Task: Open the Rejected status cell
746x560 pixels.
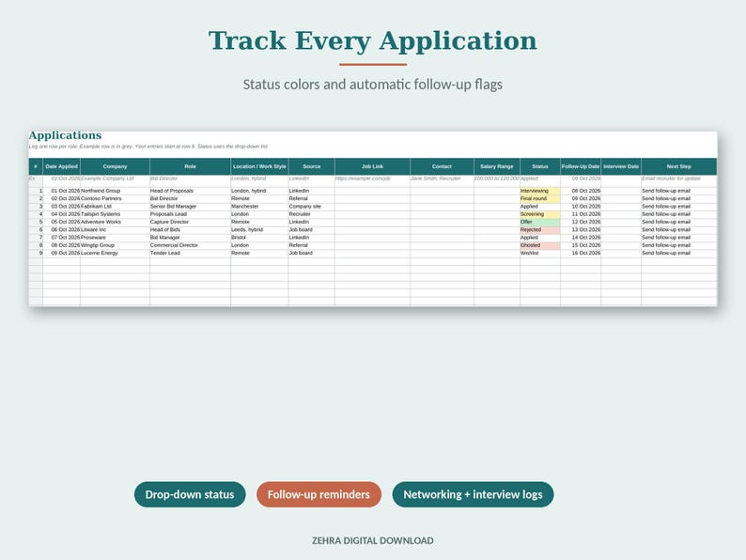Action: [x=540, y=230]
